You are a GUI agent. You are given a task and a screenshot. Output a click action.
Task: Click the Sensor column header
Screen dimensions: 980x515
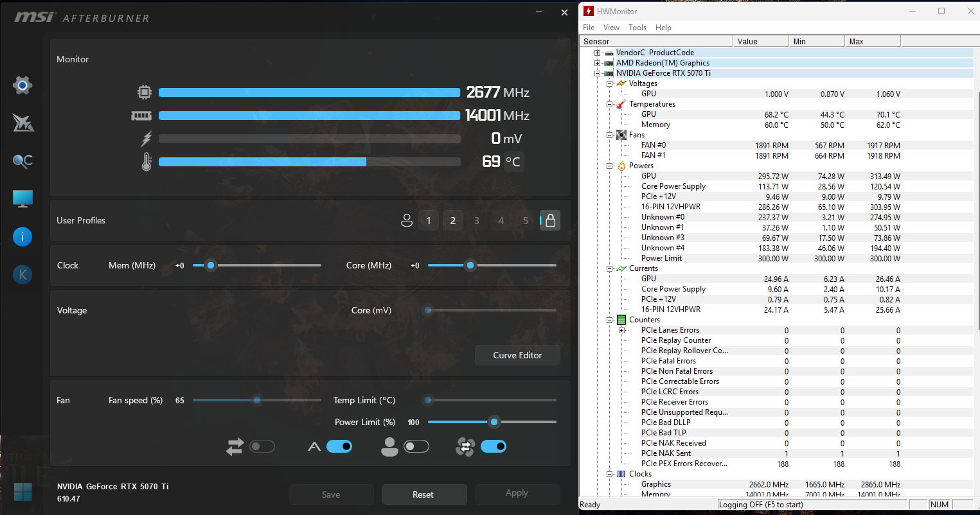pos(656,41)
